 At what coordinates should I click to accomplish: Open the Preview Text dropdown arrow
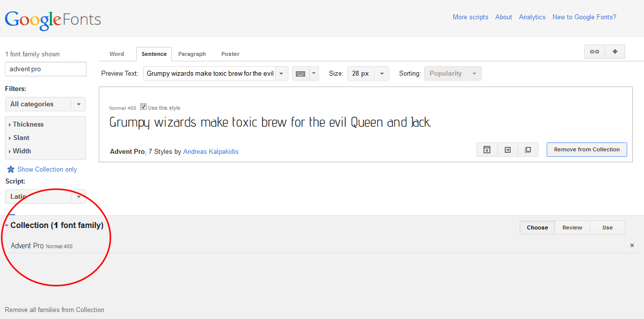(282, 74)
